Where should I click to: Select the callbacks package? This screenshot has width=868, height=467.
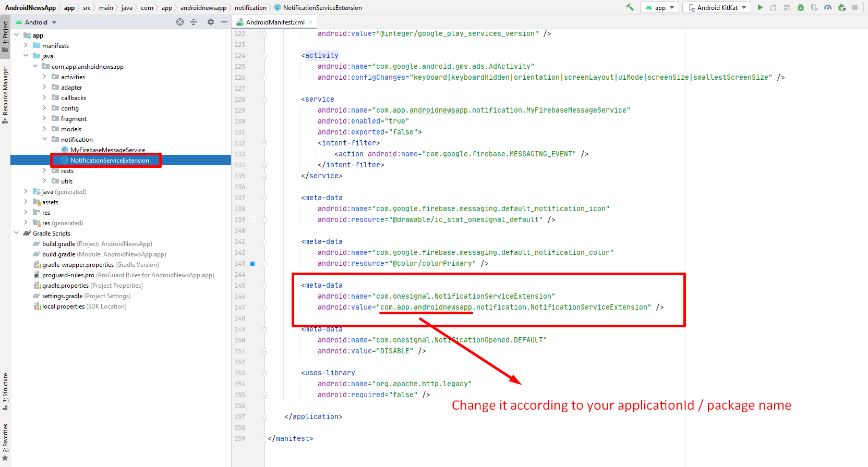(73, 98)
